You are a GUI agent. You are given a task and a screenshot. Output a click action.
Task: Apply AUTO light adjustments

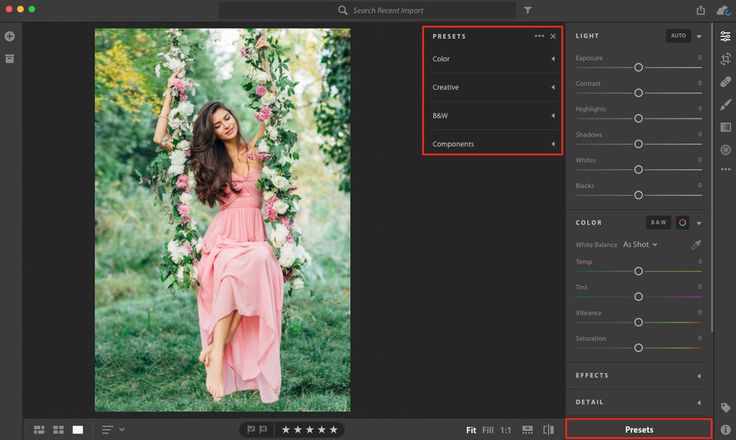tap(678, 36)
